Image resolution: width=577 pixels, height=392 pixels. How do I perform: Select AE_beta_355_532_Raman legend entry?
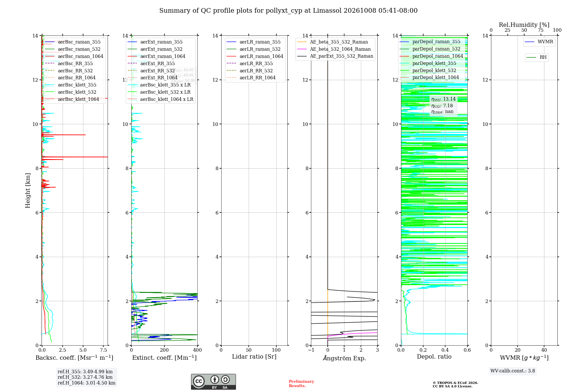click(x=333, y=42)
